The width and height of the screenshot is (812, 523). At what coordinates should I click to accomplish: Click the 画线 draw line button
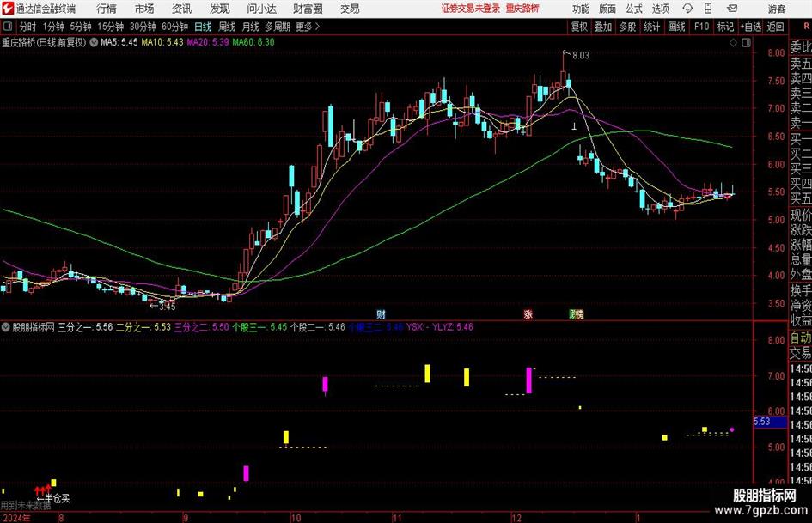676,27
